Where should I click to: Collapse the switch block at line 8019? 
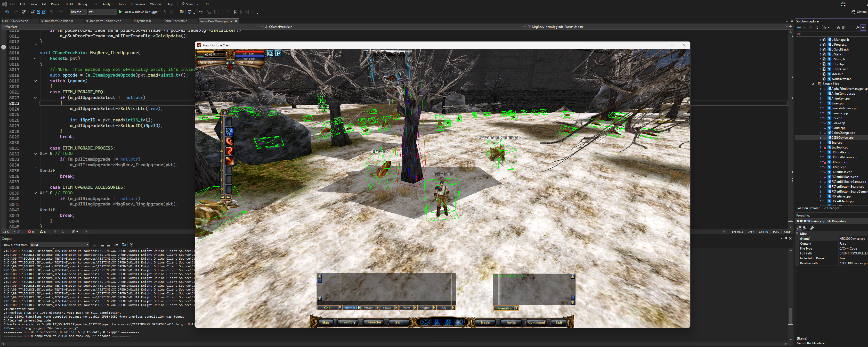pos(35,81)
